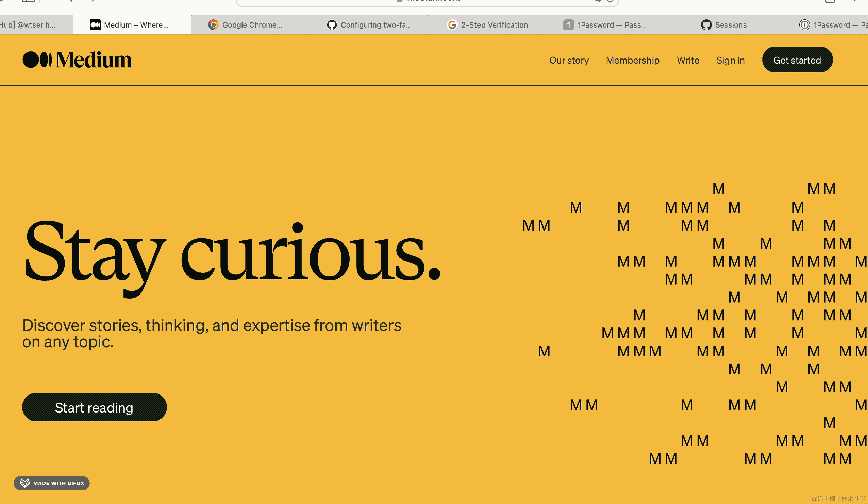This screenshot has height=504, width=868.
Task: Click the GitHub icon on the Sessions tab
Action: coord(706,25)
